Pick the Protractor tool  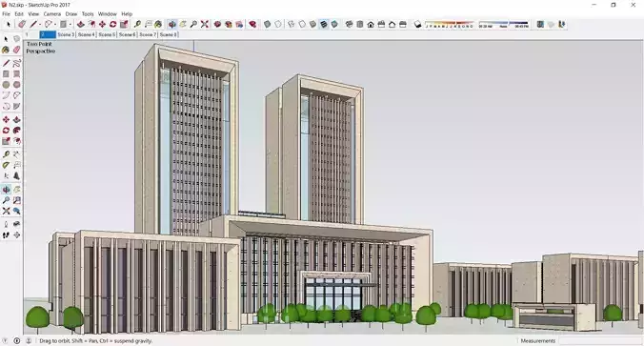tap(6, 165)
